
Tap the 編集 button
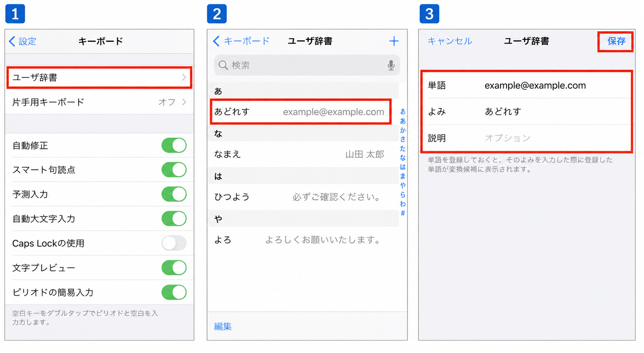point(223,326)
